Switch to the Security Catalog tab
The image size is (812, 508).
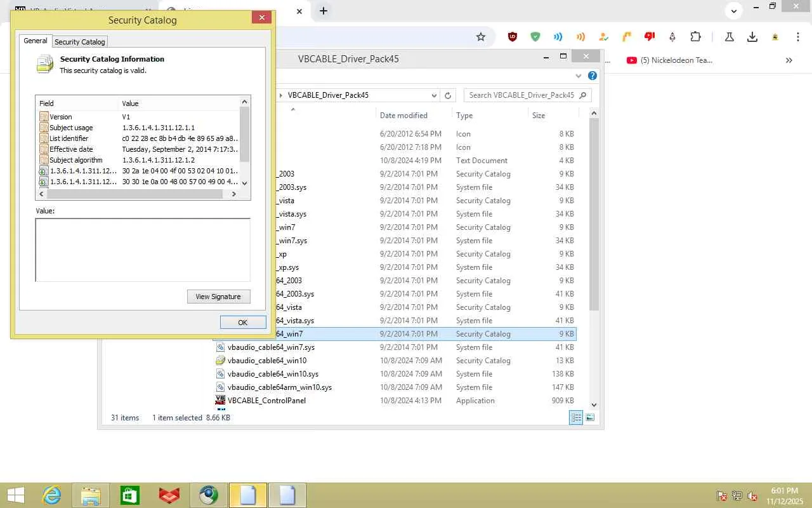(80, 42)
